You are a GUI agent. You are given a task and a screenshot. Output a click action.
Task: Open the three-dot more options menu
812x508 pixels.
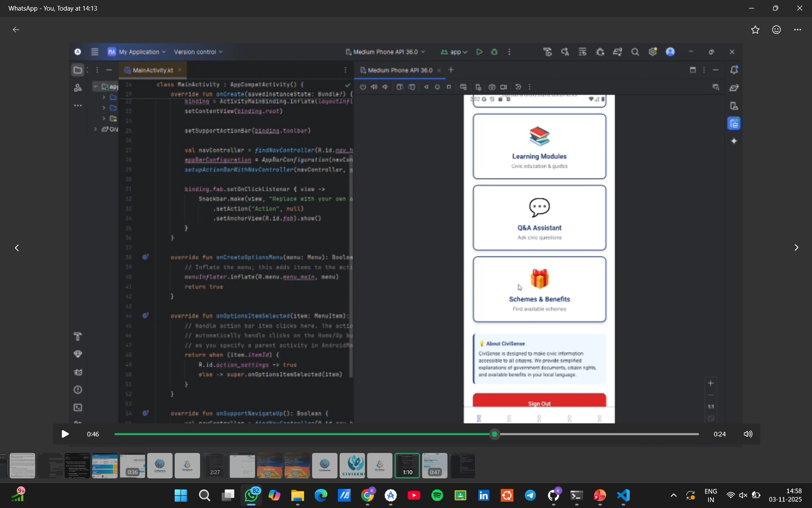coord(797,30)
